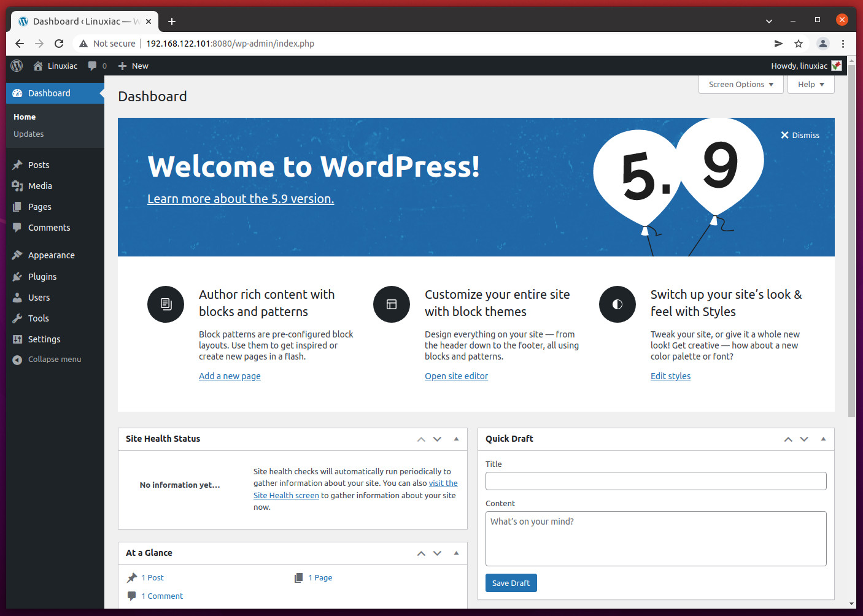
Task: Click the 1 Comment link
Action: pyautogui.click(x=162, y=596)
